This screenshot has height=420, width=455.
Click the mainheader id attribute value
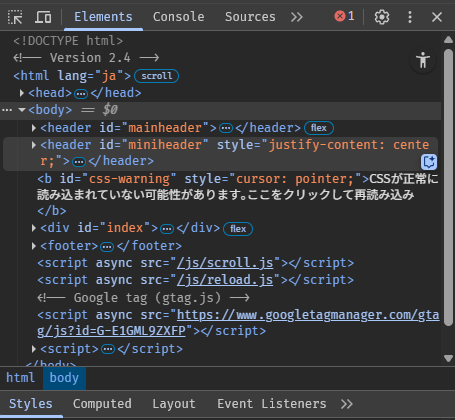(165, 128)
